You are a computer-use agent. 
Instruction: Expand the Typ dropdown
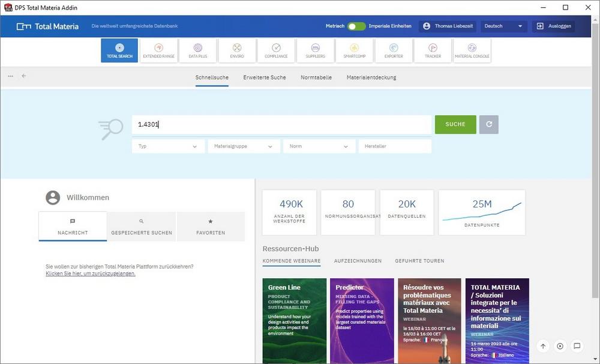point(168,146)
